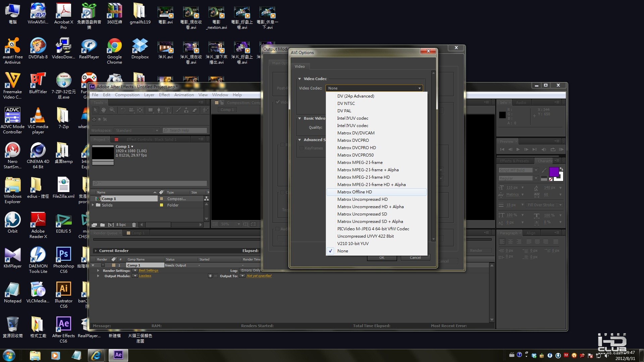Viewport: 644px width, 362px height.
Task: Select the Horizontal Type tool
Action: click(x=167, y=110)
